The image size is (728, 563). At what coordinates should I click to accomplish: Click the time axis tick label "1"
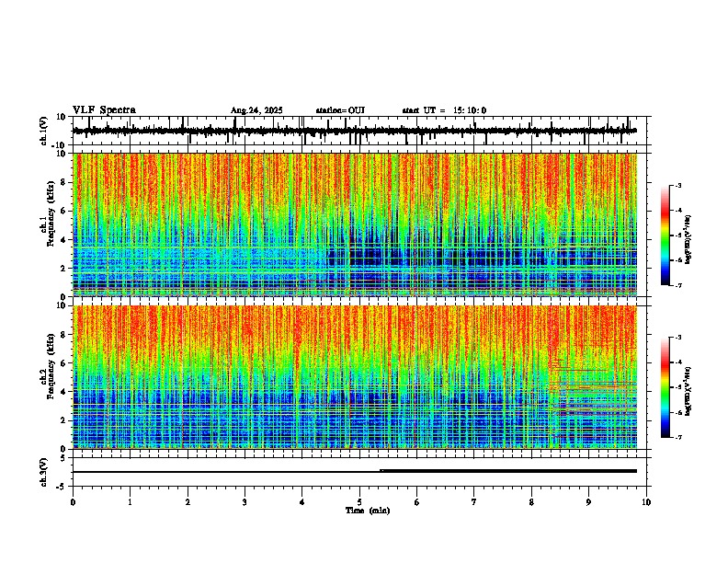(x=131, y=502)
